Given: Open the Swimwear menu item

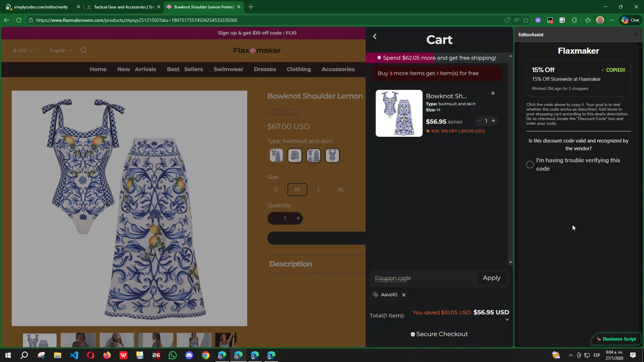Looking at the screenshot, I should tap(228, 69).
